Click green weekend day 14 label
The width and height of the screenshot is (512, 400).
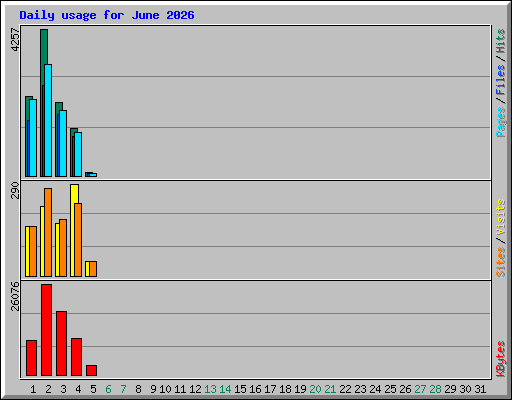pyautogui.click(x=225, y=389)
